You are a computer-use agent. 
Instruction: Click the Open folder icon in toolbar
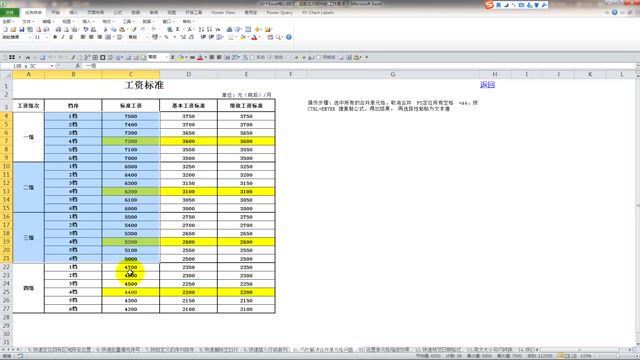coord(13,29)
